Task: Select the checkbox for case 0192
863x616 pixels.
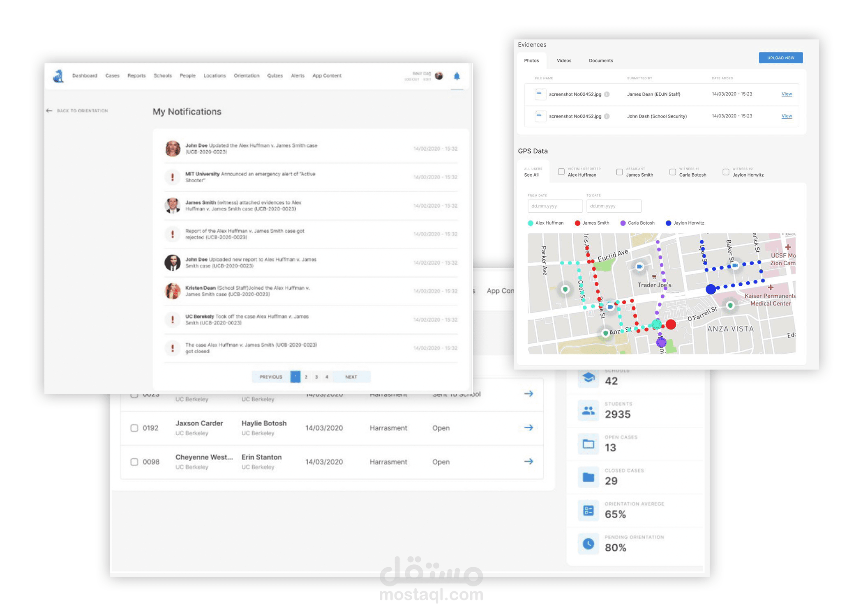Action: 134,428
